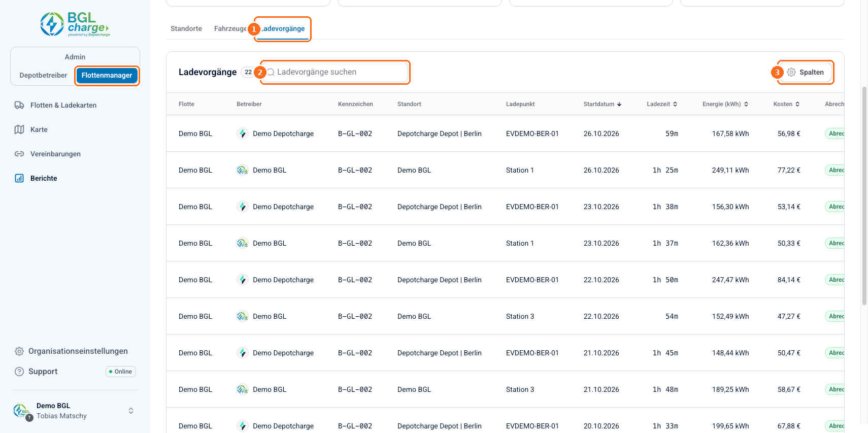Viewport: 868px width, 433px height.
Task: Open Organisationseinstellungen gear icon
Action: pos(19,351)
